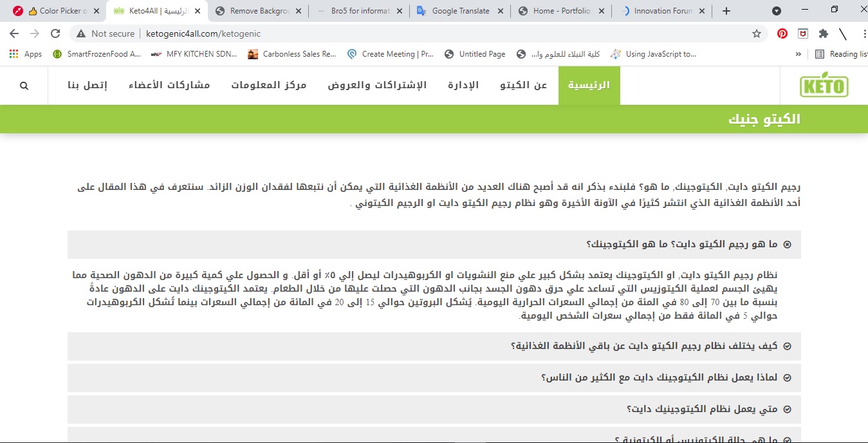Image resolution: width=868 pixels, height=443 pixels.
Task: Open the Create Meeting bookmark
Action: tap(391, 54)
